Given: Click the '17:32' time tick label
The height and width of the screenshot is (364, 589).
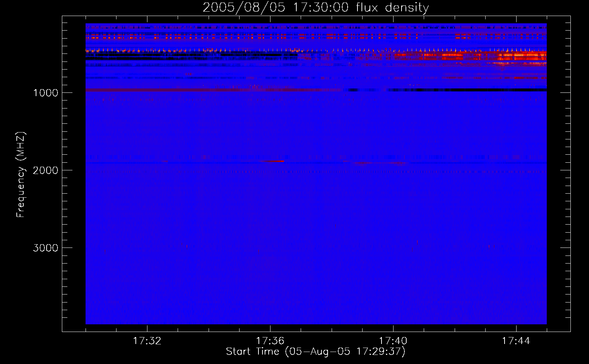Looking at the screenshot, I should (x=147, y=341).
